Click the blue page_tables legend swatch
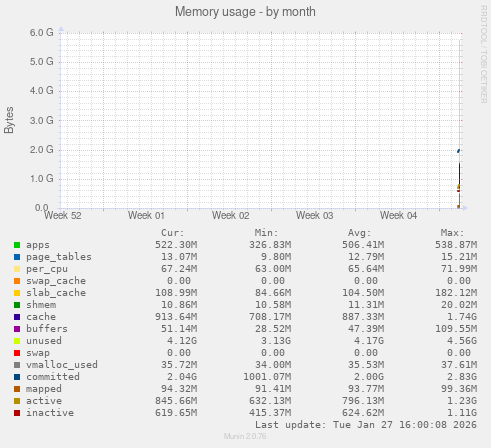The image size is (491, 448). [x=17, y=257]
